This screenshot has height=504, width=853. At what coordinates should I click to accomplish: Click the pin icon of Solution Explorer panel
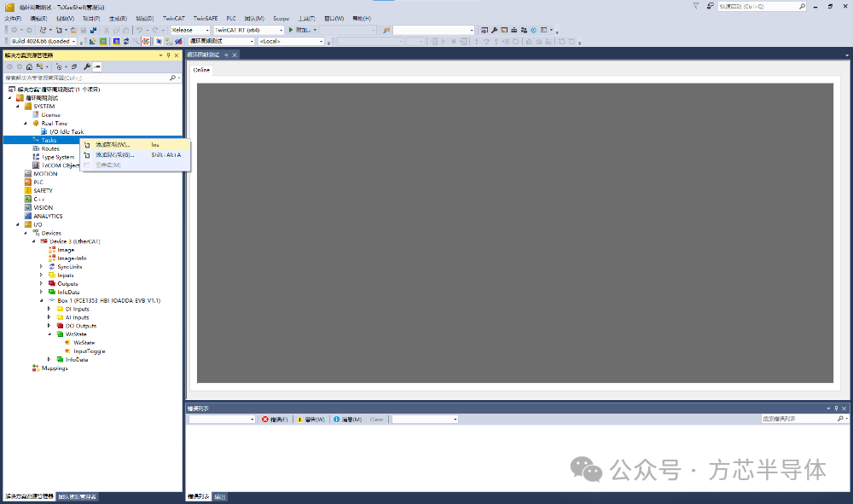point(168,55)
